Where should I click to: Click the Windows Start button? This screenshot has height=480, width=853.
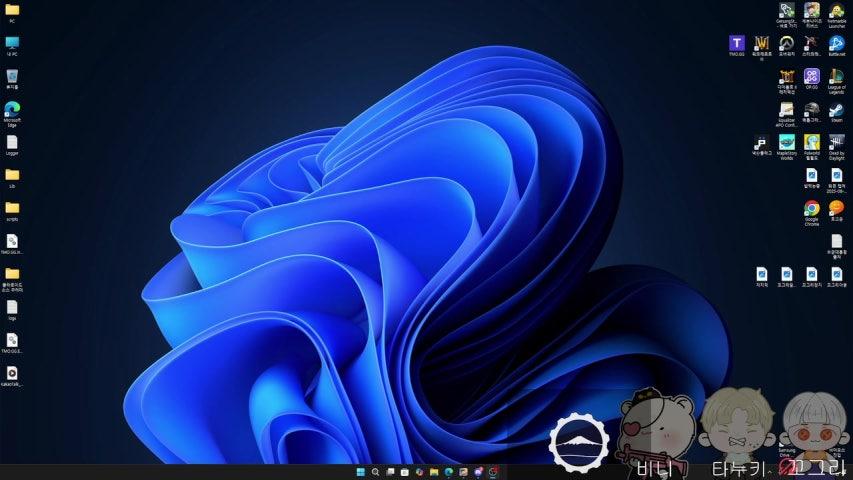pyautogui.click(x=360, y=472)
